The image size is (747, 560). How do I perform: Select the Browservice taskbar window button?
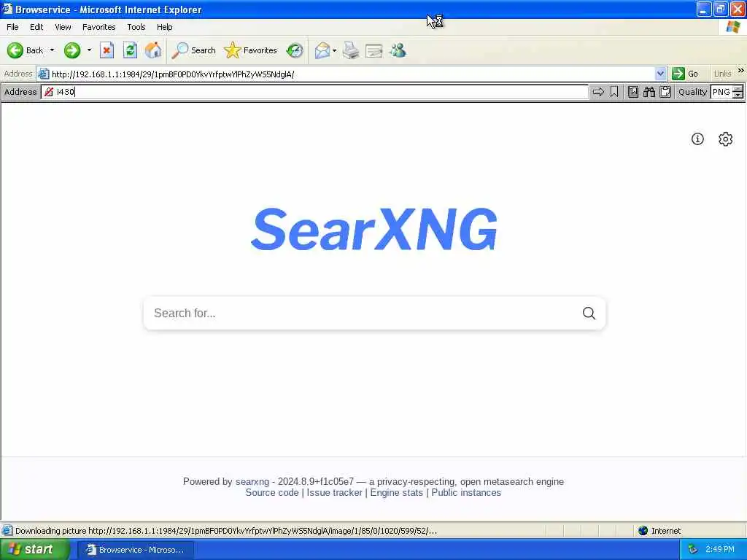click(135, 550)
